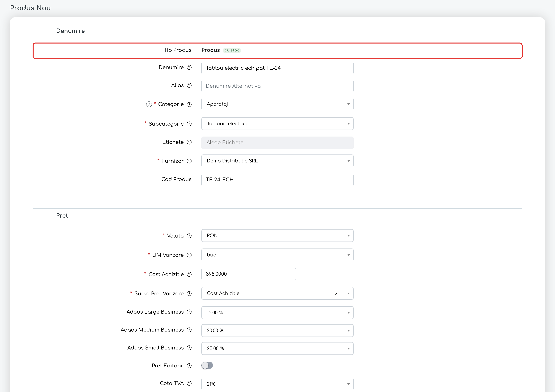The image size is (555, 392).
Task: Click the 'Pret' section heading
Action: (62, 216)
